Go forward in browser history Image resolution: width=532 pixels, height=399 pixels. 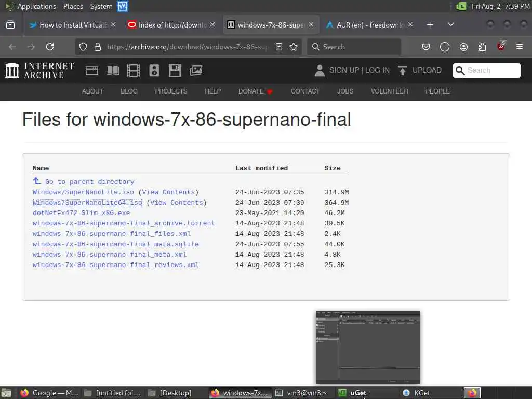pos(31,47)
